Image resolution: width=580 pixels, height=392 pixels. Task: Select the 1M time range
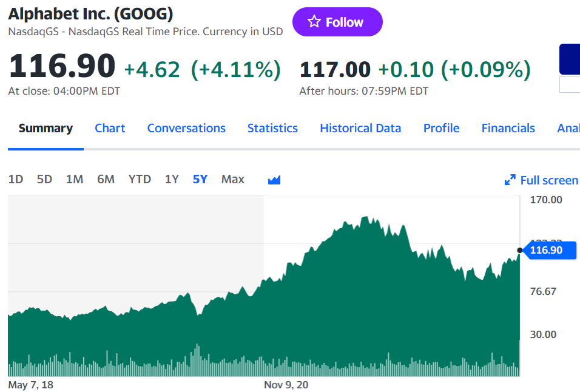[x=75, y=180]
